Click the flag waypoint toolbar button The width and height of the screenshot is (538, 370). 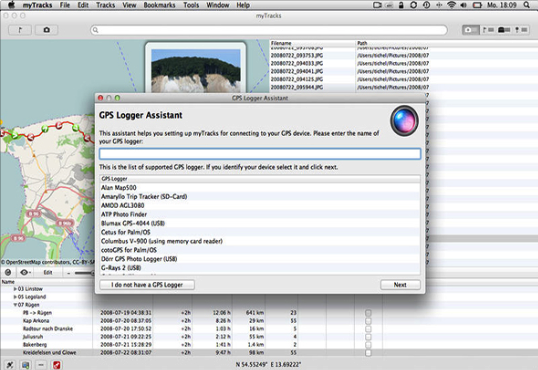coord(20,30)
